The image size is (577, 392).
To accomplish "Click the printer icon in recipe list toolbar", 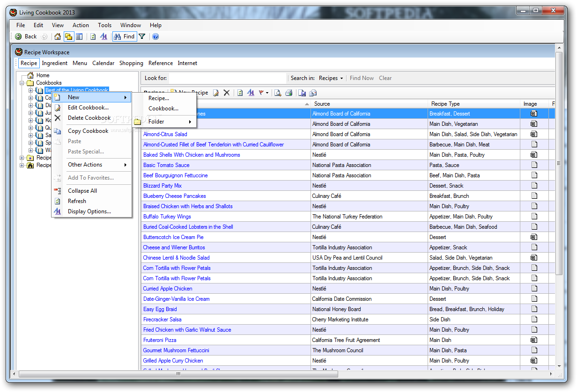I will [x=289, y=93].
